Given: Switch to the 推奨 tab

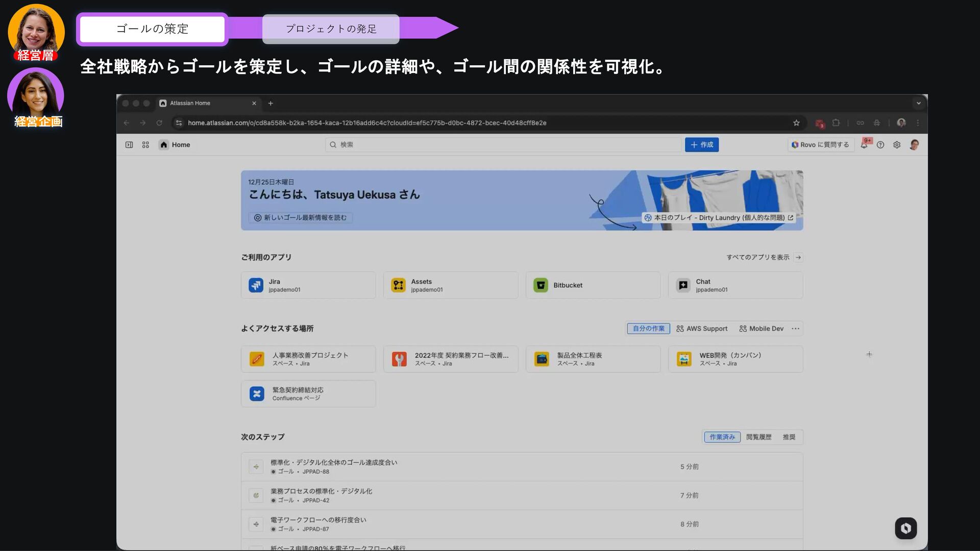Looking at the screenshot, I should click(x=789, y=437).
